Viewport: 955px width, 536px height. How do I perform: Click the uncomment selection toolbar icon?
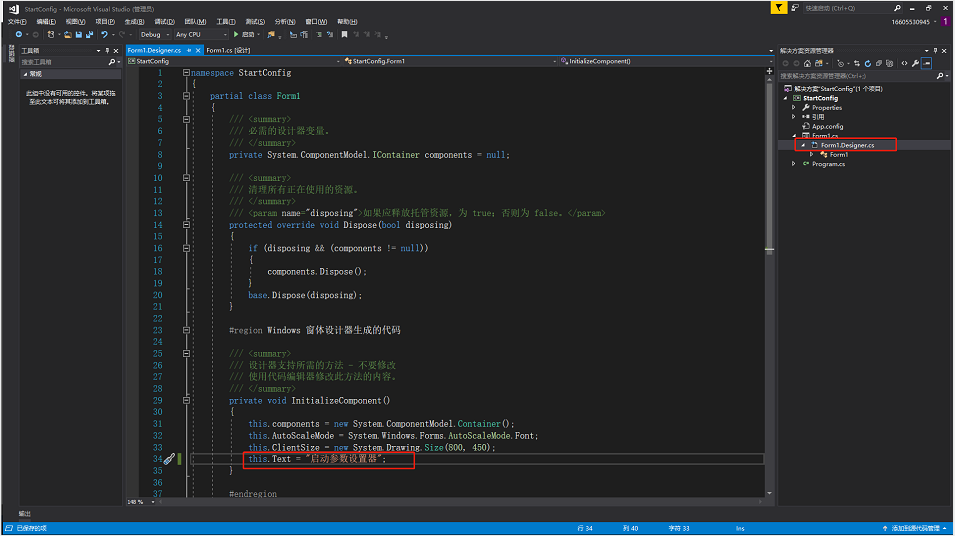329,35
